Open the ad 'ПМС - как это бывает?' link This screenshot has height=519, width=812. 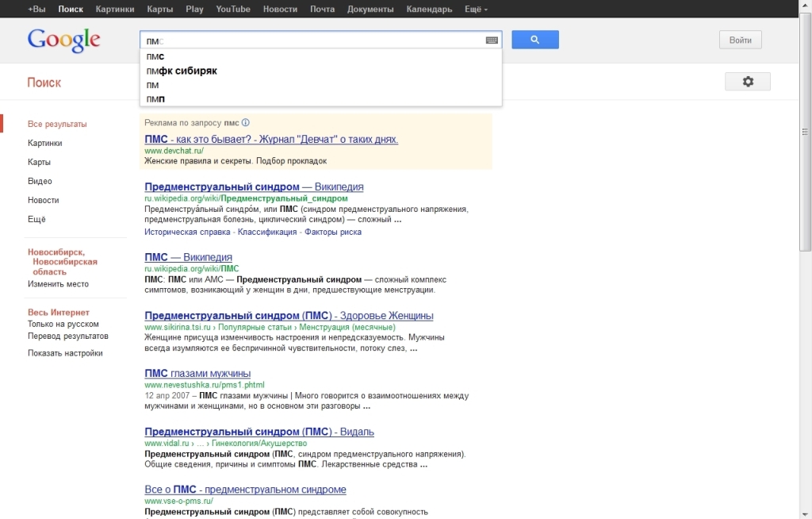click(x=271, y=139)
